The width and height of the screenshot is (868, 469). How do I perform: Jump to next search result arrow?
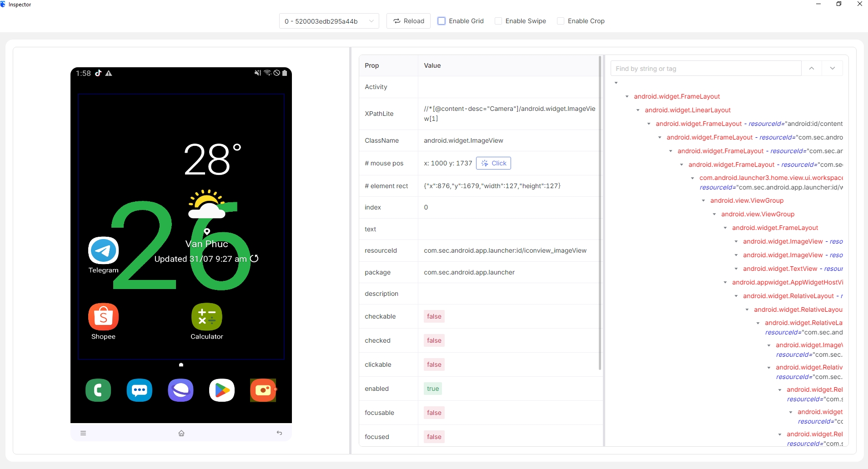(833, 68)
